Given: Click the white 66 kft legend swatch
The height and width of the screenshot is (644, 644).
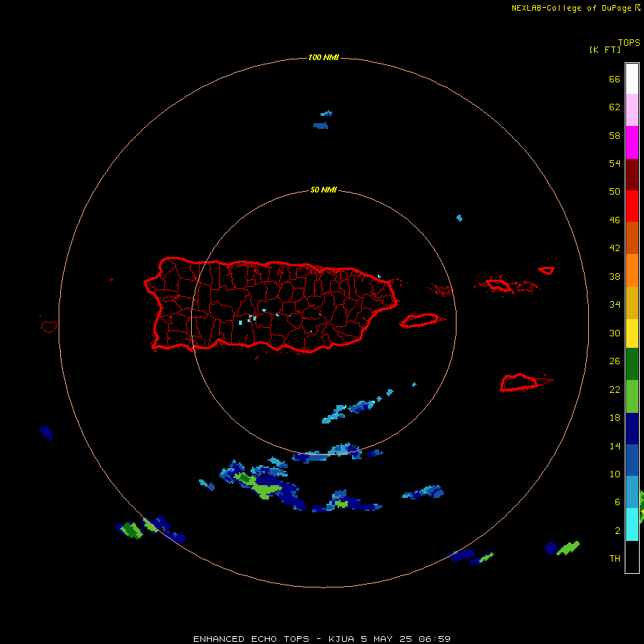Looking at the screenshot, I should tap(632, 79).
